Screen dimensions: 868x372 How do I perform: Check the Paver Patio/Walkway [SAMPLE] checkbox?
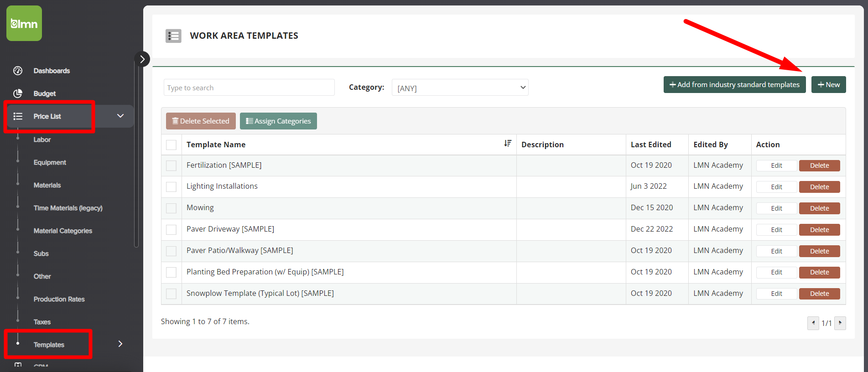(x=171, y=251)
